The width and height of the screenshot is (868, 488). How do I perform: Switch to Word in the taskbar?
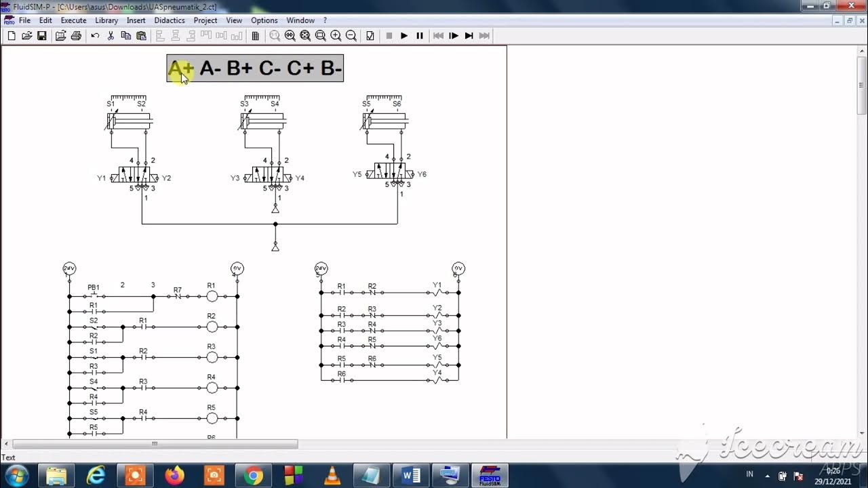(411, 475)
